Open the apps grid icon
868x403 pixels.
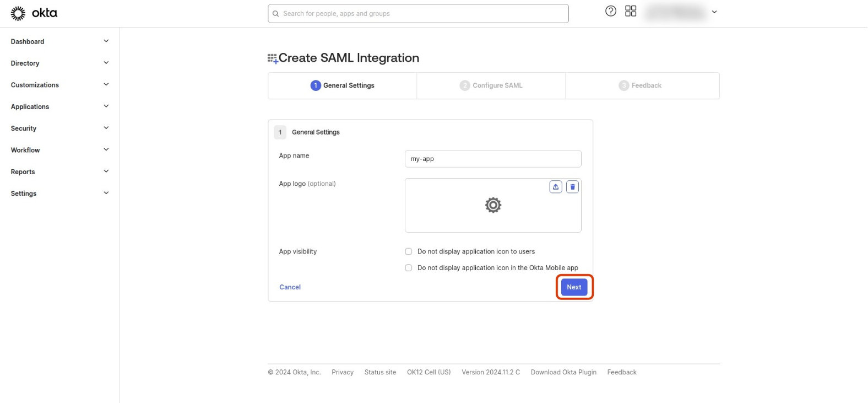pos(631,11)
